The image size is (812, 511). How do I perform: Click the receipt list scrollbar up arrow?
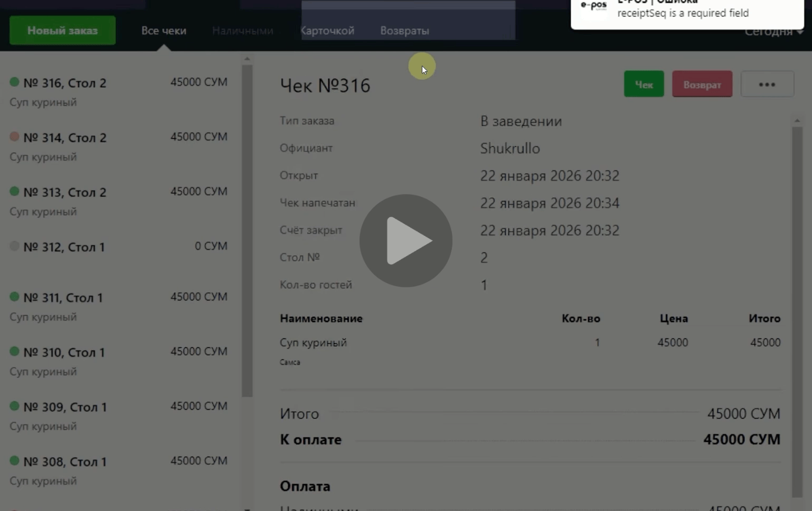pyautogui.click(x=247, y=59)
